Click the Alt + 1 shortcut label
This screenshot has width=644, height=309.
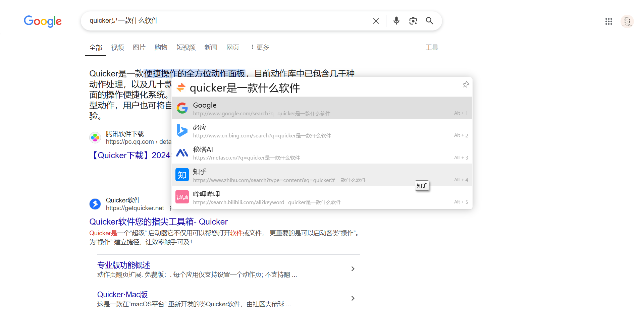coord(461,113)
